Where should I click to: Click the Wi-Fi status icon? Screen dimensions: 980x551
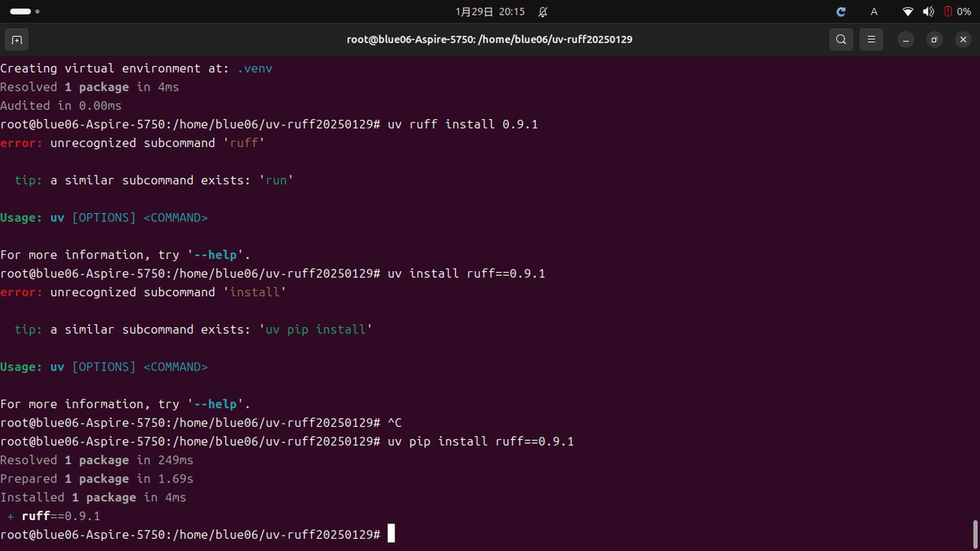908,11
